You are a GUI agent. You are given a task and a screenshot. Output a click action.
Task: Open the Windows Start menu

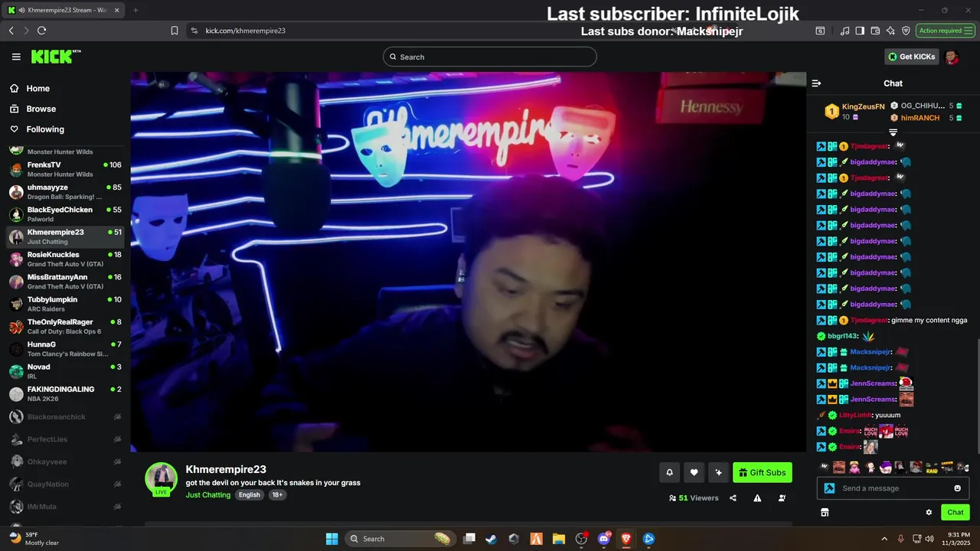click(332, 539)
